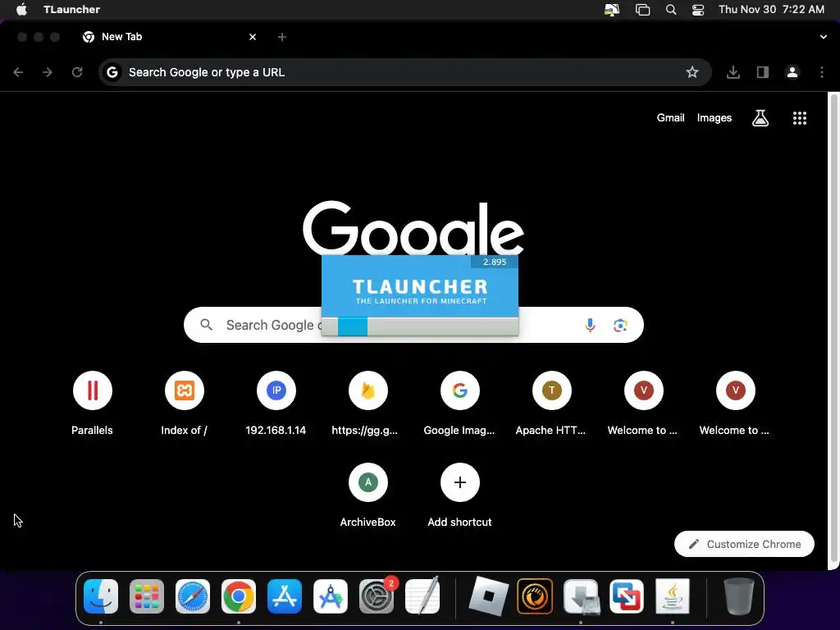This screenshot has width=840, height=630.
Task: Open Chrome profile icon
Action: point(792,72)
